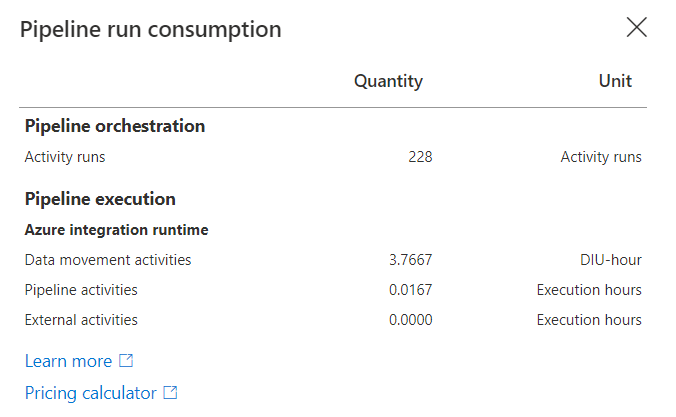Click the Azure integration runtime subheading
This screenshot has height=417, width=676.
[x=116, y=230]
